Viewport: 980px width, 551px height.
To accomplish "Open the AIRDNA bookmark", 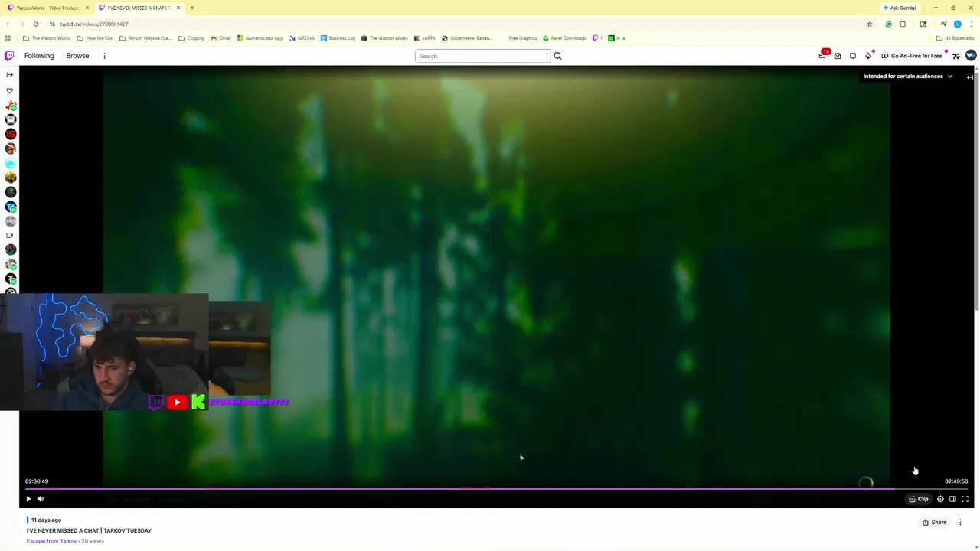I will (302, 38).
